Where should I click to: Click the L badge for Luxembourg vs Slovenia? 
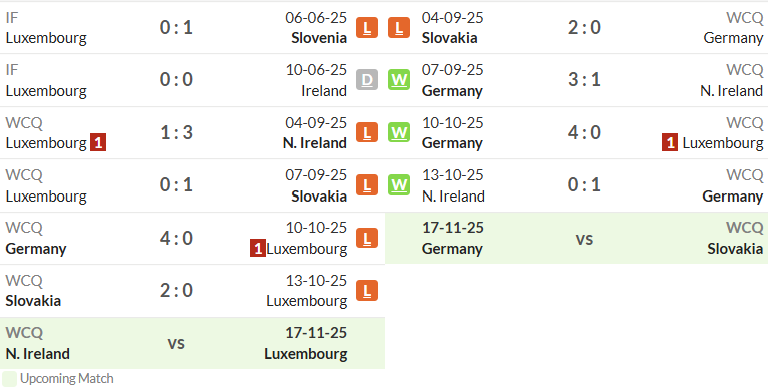[367, 27]
